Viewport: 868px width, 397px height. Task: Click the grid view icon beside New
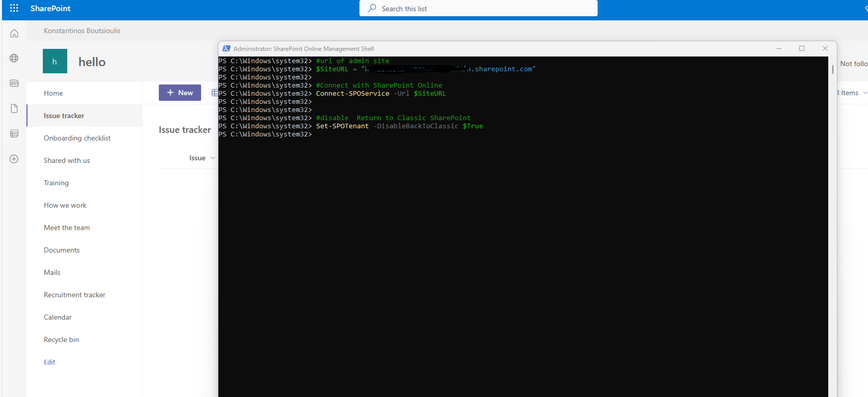tap(214, 93)
